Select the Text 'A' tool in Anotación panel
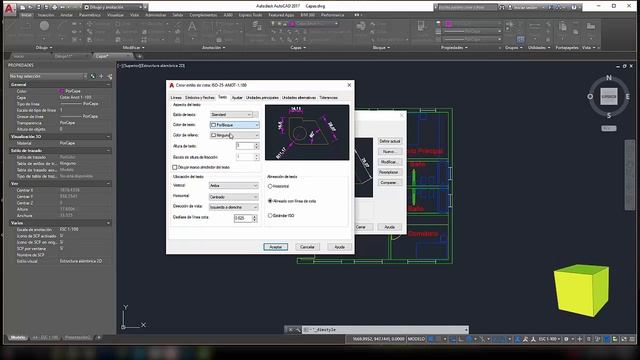Viewport: 640px width, 360px height. (192, 27)
